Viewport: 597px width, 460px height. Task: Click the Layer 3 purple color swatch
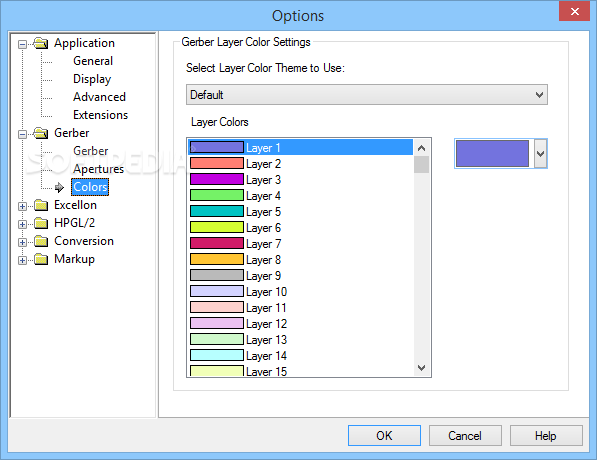(x=217, y=179)
